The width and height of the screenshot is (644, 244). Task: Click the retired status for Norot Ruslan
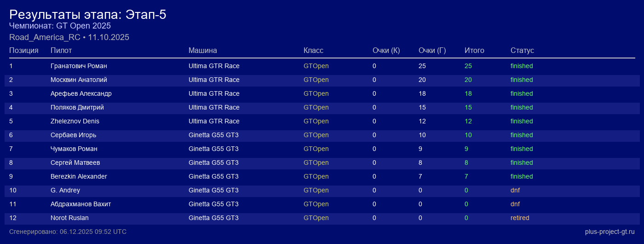pyautogui.click(x=520, y=218)
